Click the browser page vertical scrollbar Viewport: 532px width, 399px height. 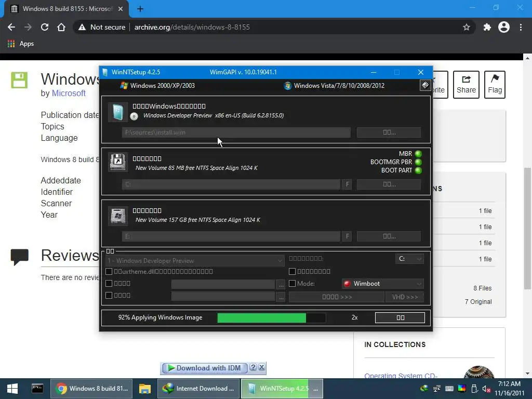click(x=527, y=229)
